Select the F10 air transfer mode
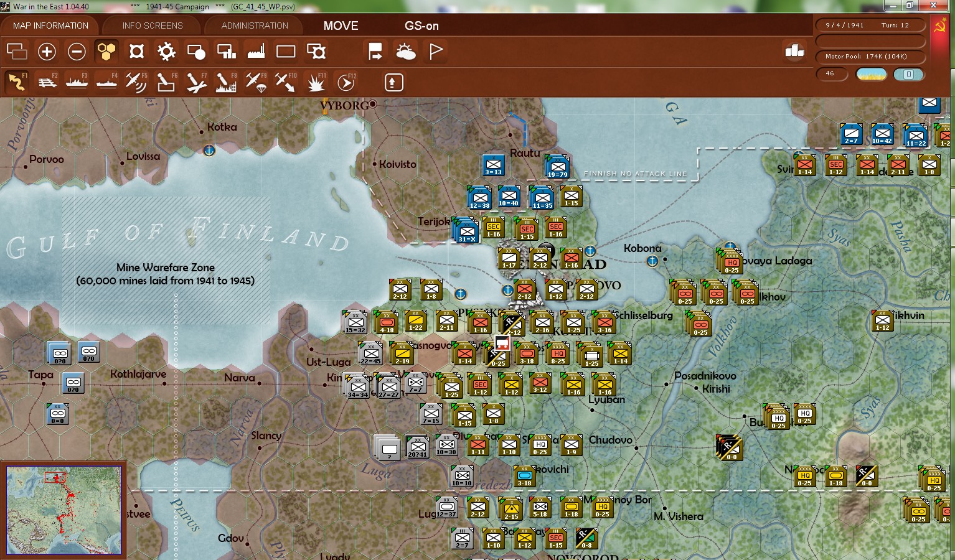Image resolution: width=955 pixels, height=560 pixels. [x=286, y=82]
